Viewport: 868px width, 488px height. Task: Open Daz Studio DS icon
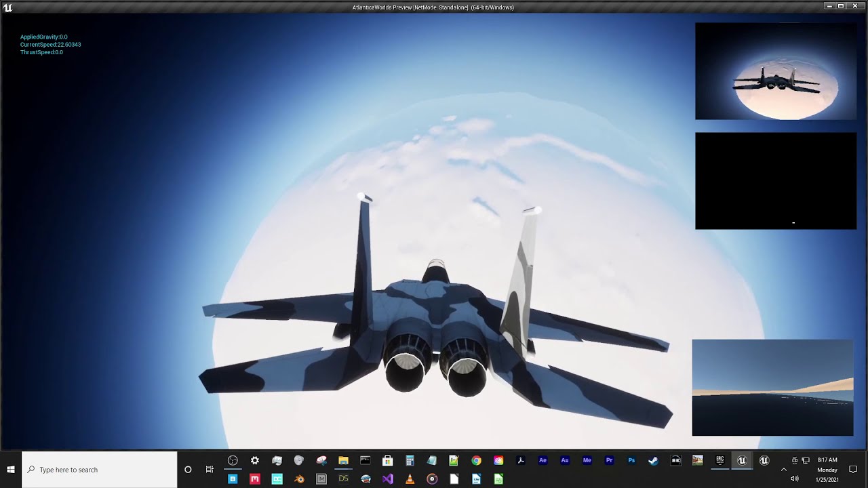(x=343, y=479)
